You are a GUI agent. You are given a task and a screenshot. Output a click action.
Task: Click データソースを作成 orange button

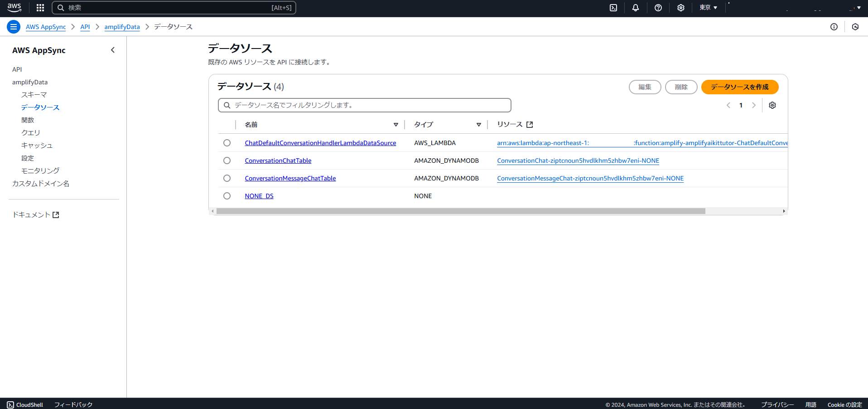click(x=740, y=87)
